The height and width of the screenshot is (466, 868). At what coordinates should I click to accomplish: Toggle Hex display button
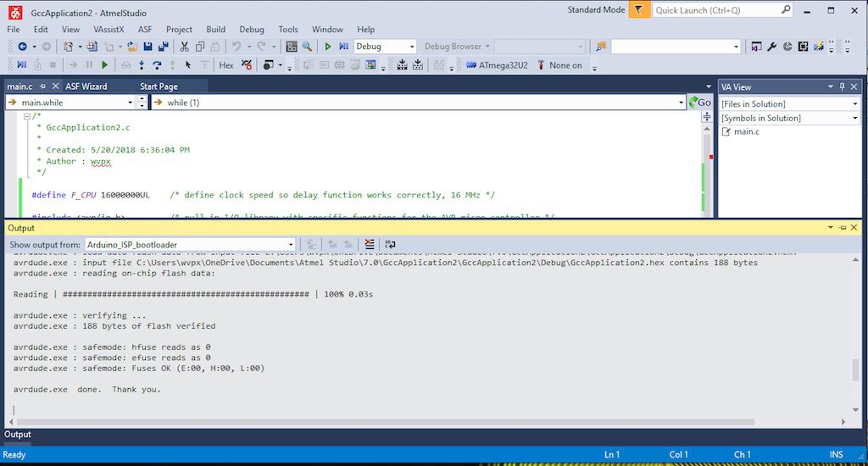[x=225, y=65]
